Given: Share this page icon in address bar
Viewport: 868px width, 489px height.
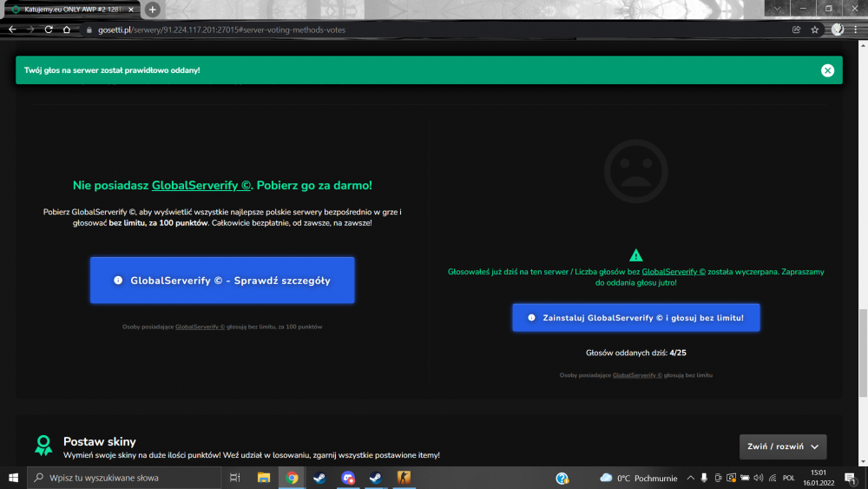Looking at the screenshot, I should (796, 30).
